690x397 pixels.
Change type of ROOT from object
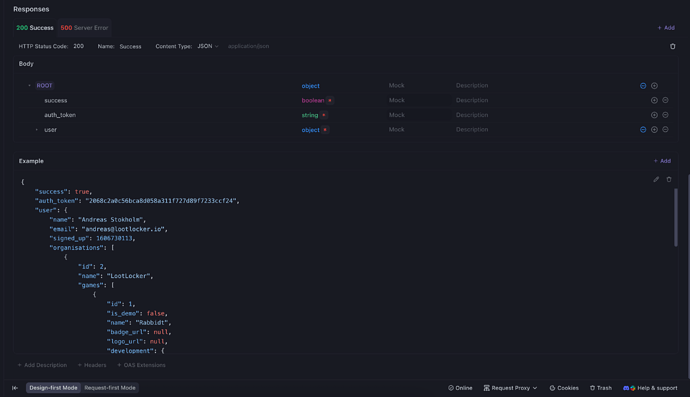311,86
